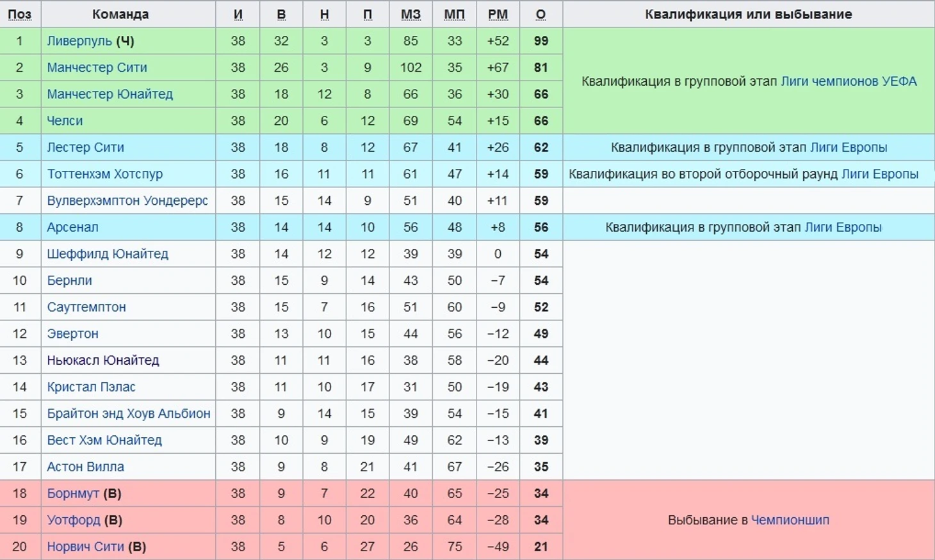Image resolution: width=935 pixels, height=560 pixels.
Task: Open the Уотфорд team link
Action: click(x=74, y=520)
